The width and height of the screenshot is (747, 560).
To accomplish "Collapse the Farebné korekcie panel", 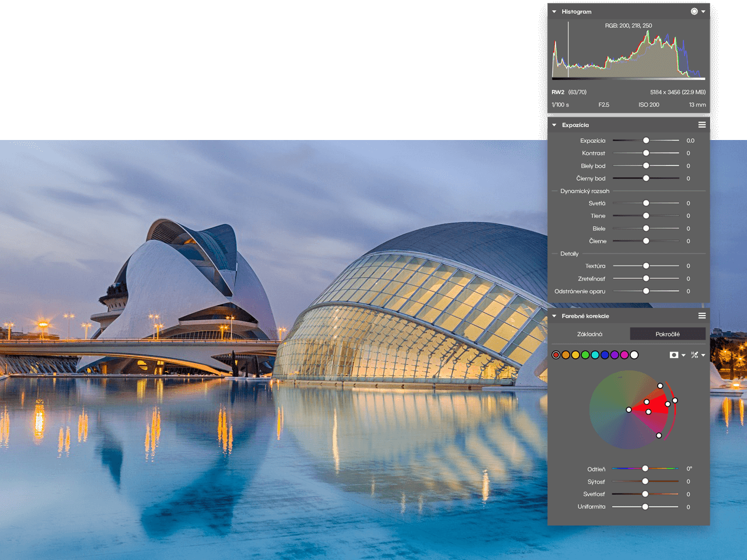I will click(x=554, y=316).
